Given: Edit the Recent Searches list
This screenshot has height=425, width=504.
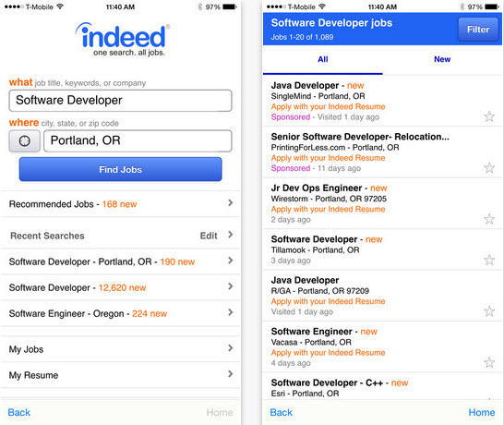Looking at the screenshot, I should [x=209, y=236].
